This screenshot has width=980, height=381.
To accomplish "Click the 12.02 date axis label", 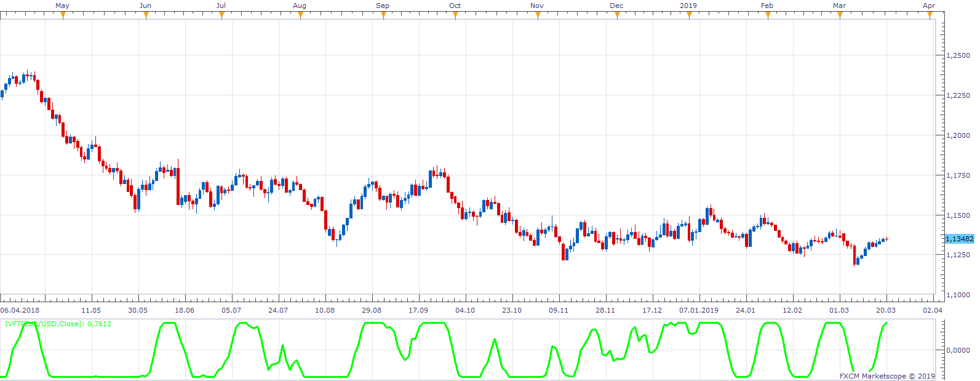I will click(x=792, y=310).
